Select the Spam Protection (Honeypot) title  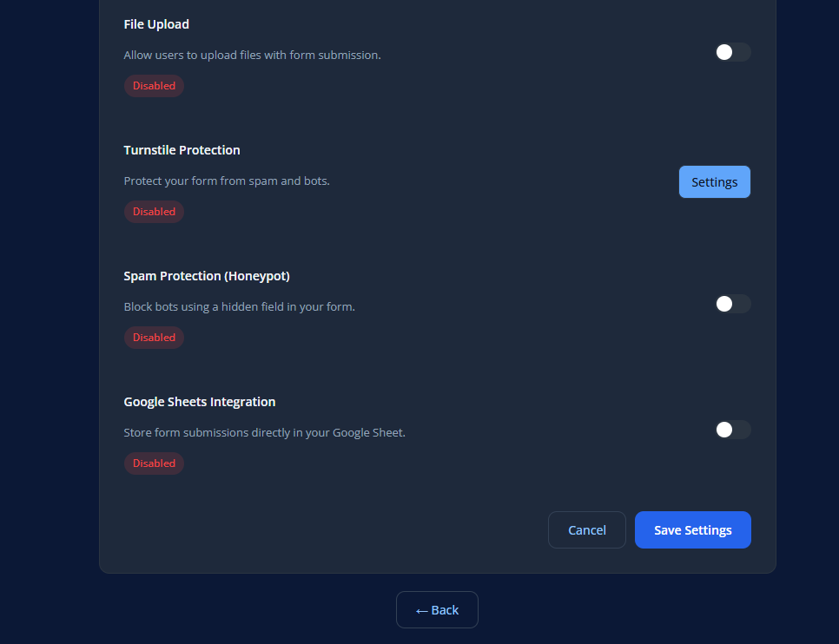[x=207, y=275]
